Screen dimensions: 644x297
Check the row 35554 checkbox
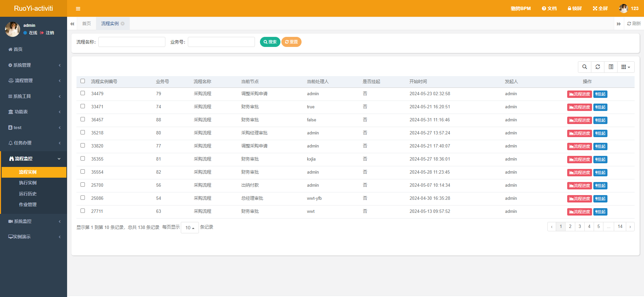(83, 172)
